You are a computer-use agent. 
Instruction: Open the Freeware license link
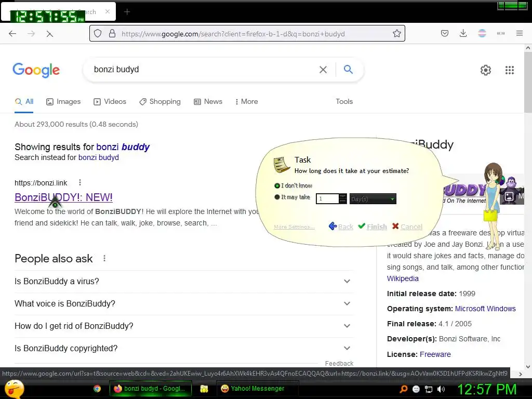click(435, 354)
